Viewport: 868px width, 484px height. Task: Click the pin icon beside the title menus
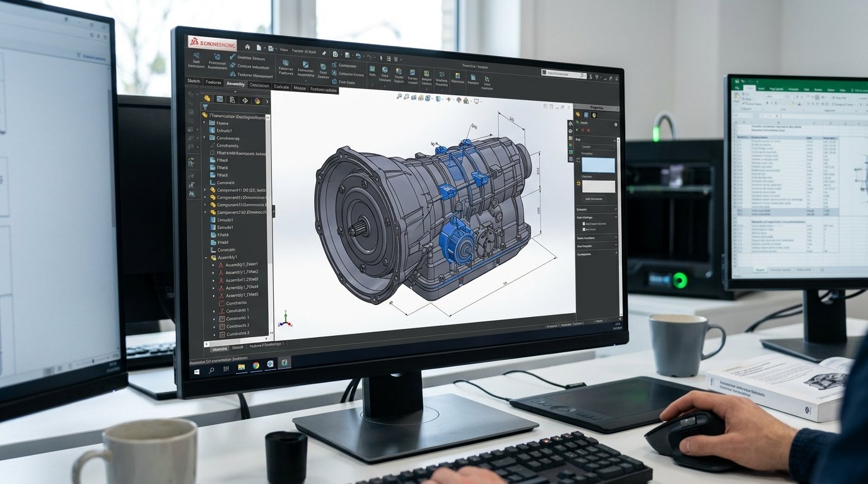324,53
